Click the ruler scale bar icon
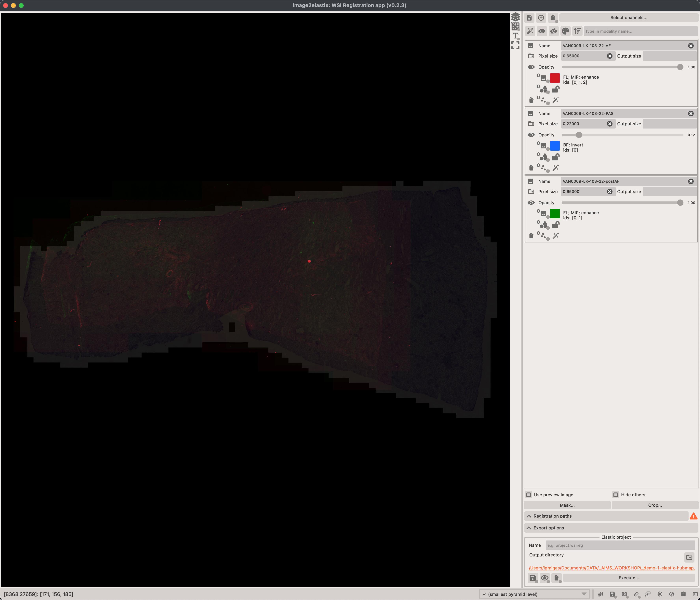Viewport: 700px width, 600px height. tap(636, 594)
